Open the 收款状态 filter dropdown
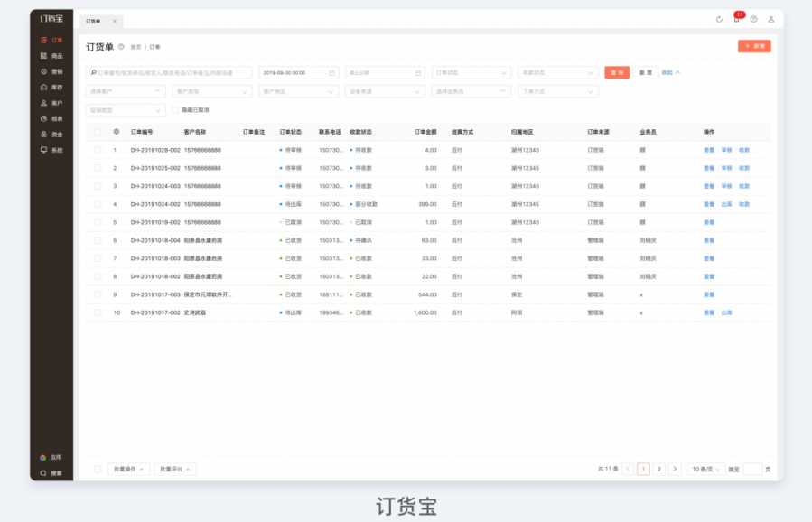 (x=557, y=73)
